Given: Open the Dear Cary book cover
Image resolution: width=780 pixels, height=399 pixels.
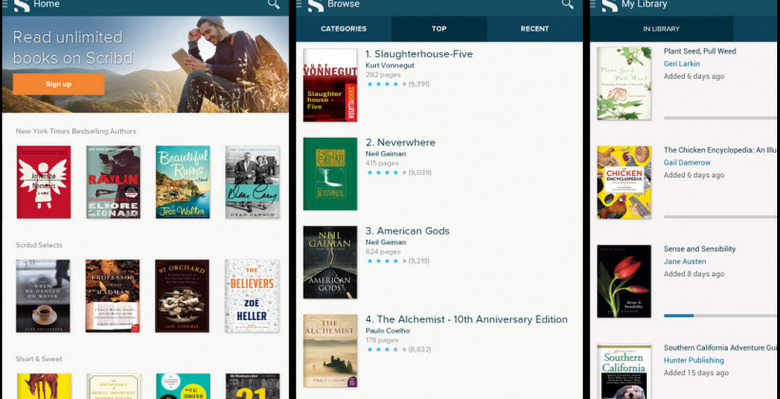Looking at the screenshot, I should [x=252, y=182].
